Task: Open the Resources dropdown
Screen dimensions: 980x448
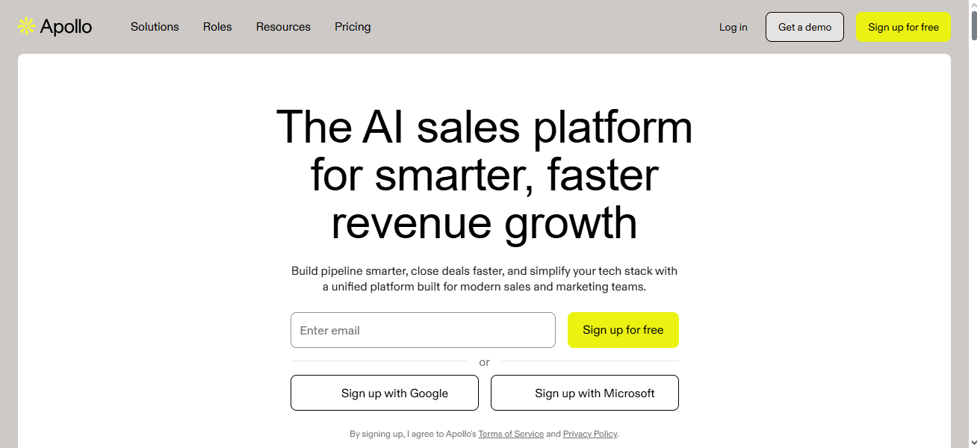Action: pos(283,27)
